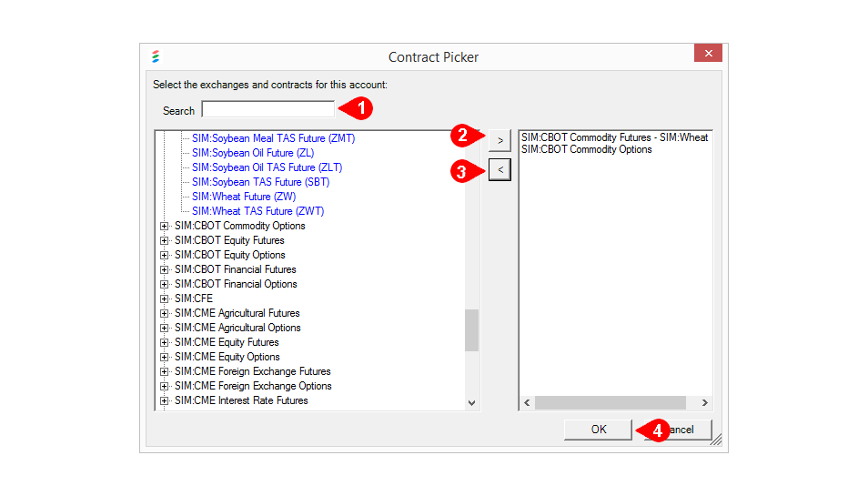Select SIM:CBOT Commodity Options in selected list
The image size is (868, 496).
tap(586, 149)
